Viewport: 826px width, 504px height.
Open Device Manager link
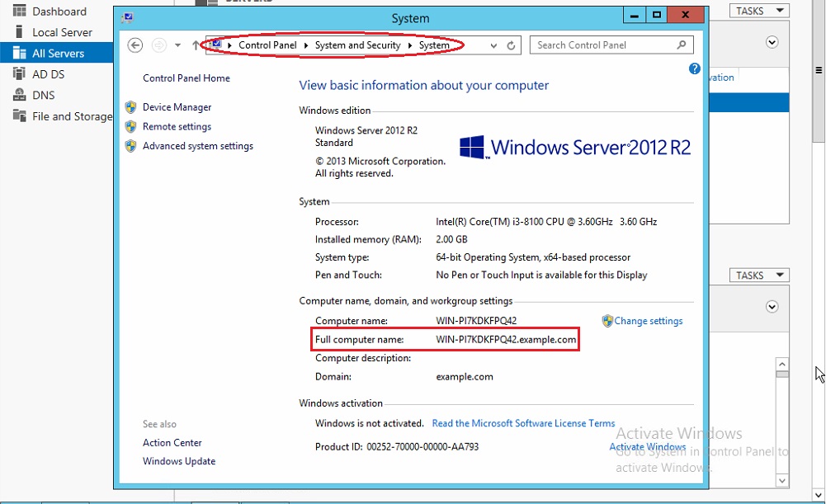(177, 107)
